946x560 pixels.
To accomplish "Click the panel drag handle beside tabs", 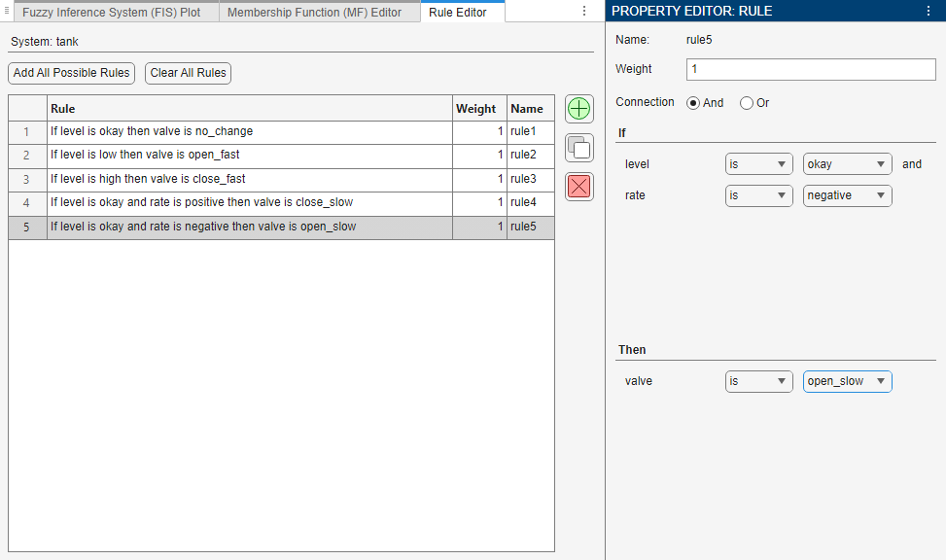I will (x=6, y=11).
